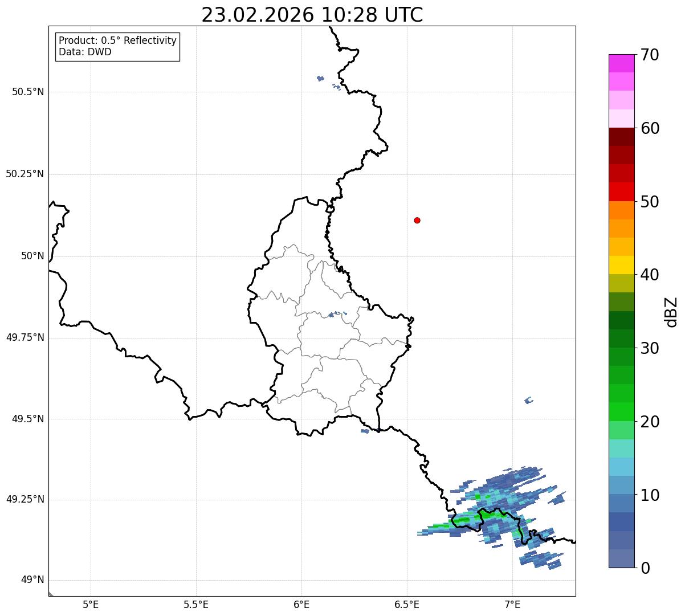The image size is (685, 616).
Task: Click the 6°E longitude tick label
Action: tap(301, 604)
